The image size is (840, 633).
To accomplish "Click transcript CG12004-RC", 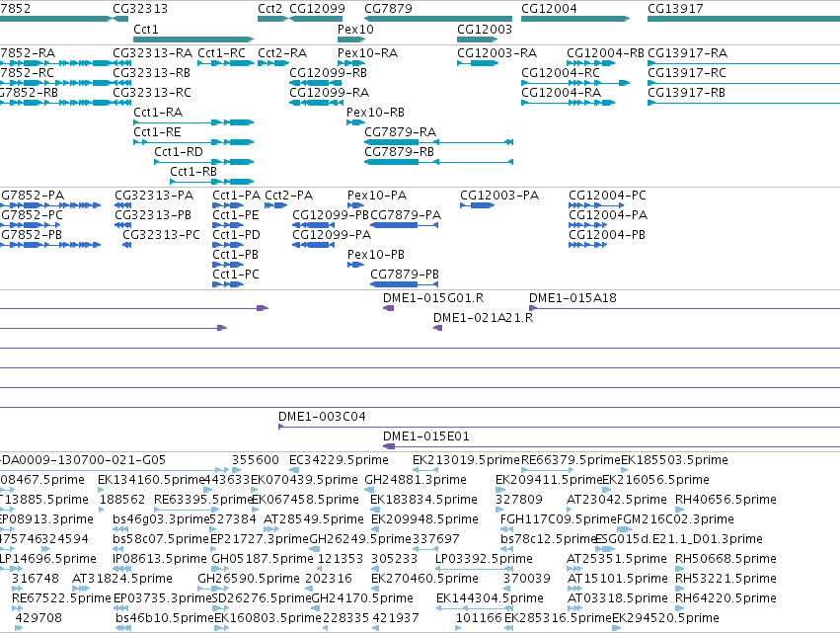I will 575,83.
